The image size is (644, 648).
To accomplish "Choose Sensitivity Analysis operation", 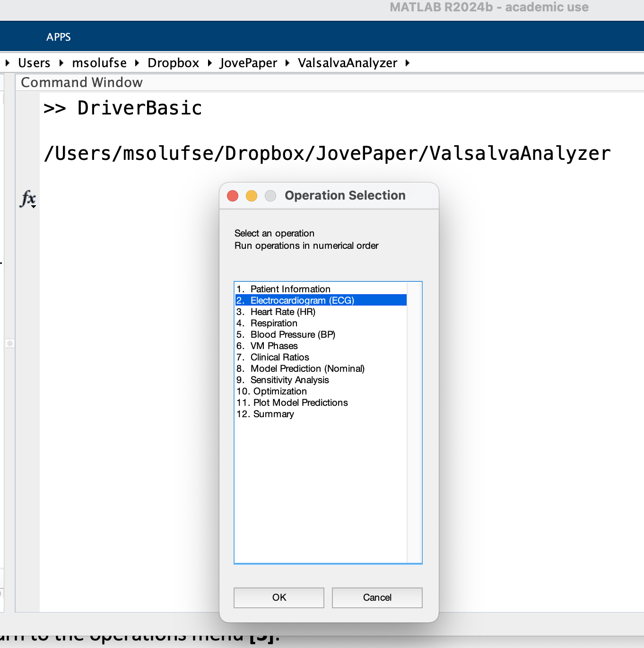I will tap(289, 380).
